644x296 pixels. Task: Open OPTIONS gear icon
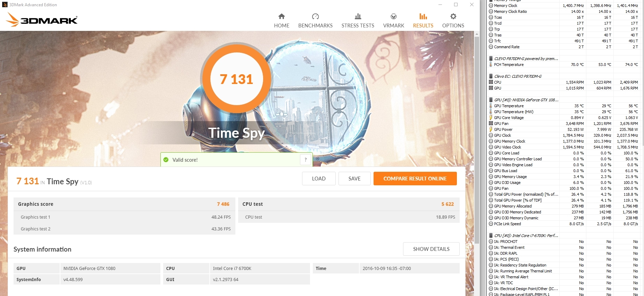tap(453, 16)
